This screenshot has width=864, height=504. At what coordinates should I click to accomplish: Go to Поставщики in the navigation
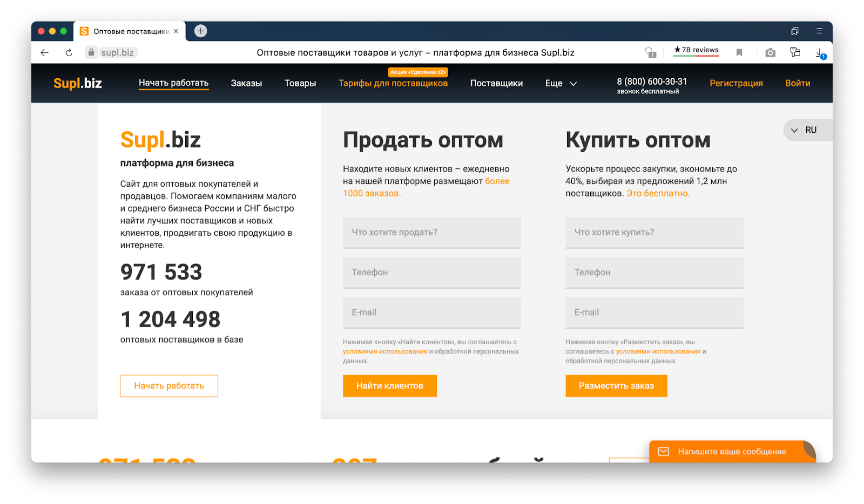(496, 83)
